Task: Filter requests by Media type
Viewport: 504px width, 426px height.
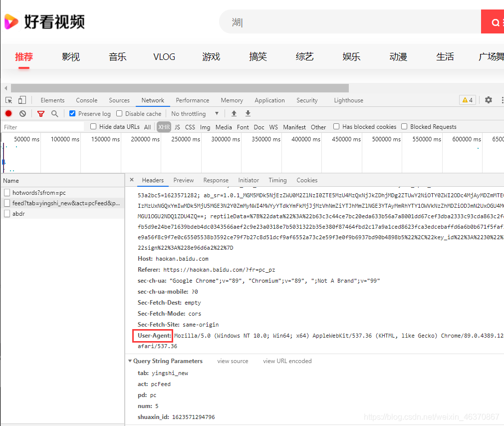Action: point(224,127)
